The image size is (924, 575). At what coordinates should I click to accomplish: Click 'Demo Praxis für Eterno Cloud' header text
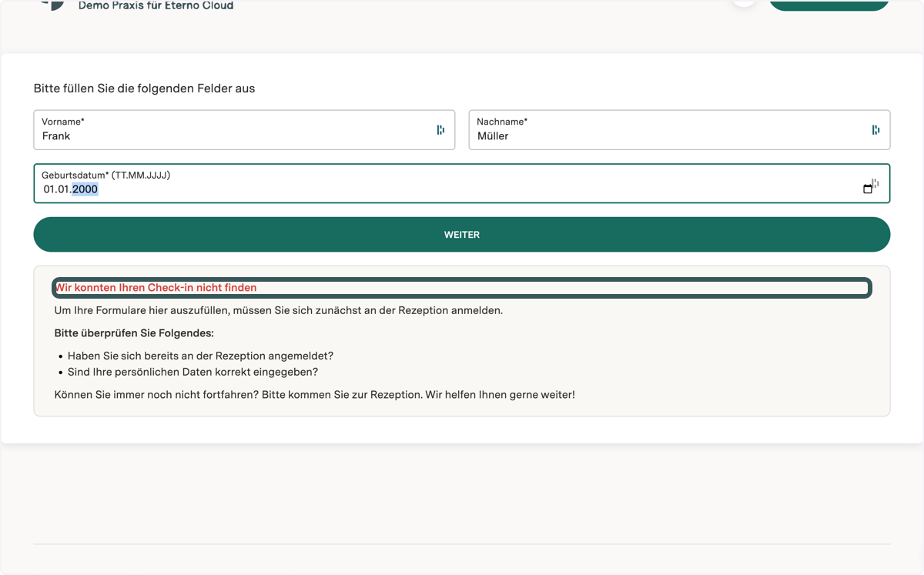(x=156, y=5)
